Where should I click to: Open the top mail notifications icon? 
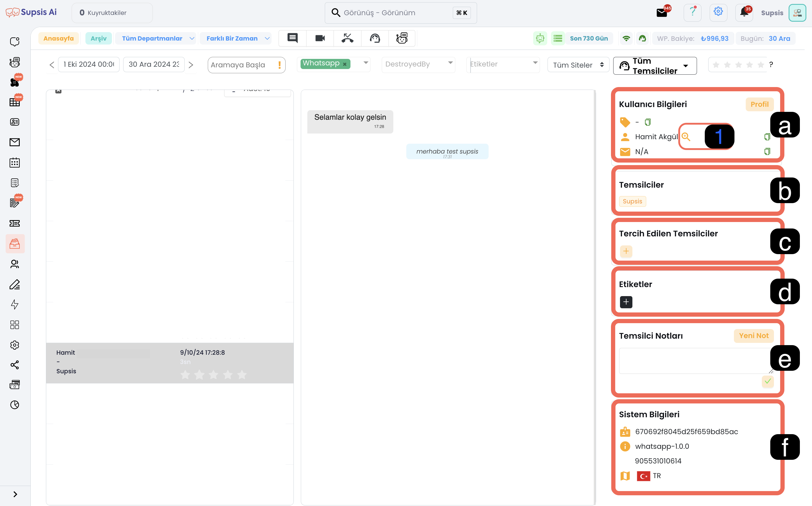click(662, 13)
